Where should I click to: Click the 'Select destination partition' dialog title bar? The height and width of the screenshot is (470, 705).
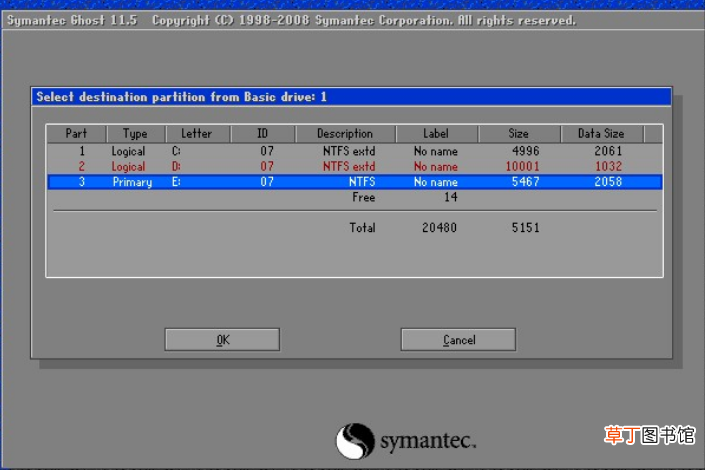point(352,97)
